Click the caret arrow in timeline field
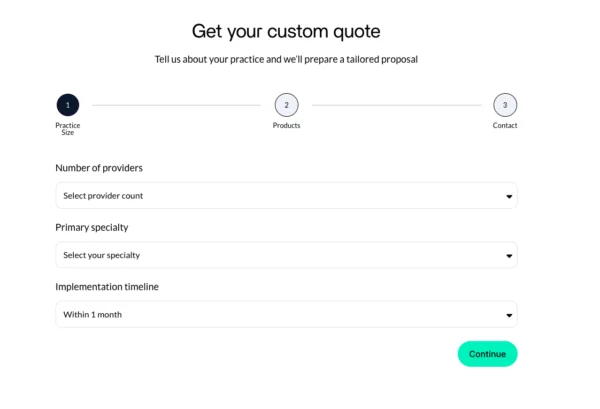 coord(508,316)
